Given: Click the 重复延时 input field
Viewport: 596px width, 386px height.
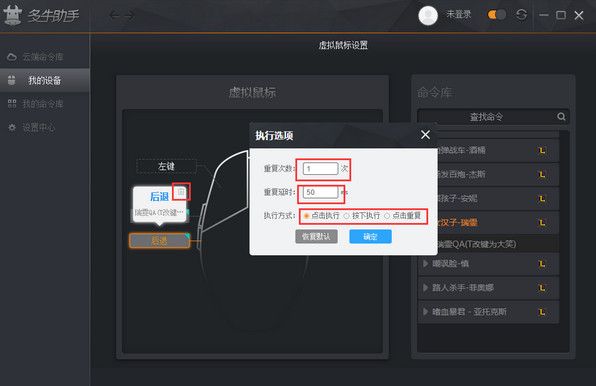Looking at the screenshot, I should (x=320, y=192).
